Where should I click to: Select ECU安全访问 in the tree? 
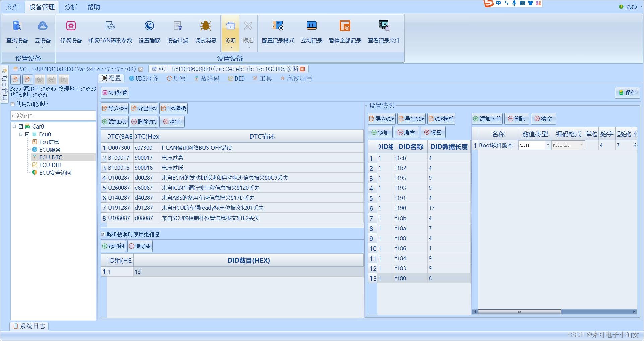[x=55, y=173]
